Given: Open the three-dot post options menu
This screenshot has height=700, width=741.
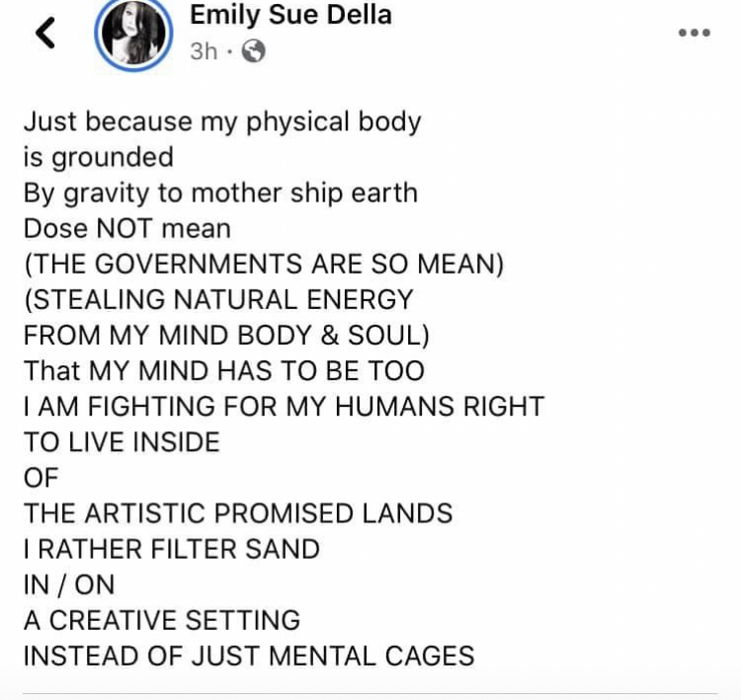Looking at the screenshot, I should coord(695,32).
